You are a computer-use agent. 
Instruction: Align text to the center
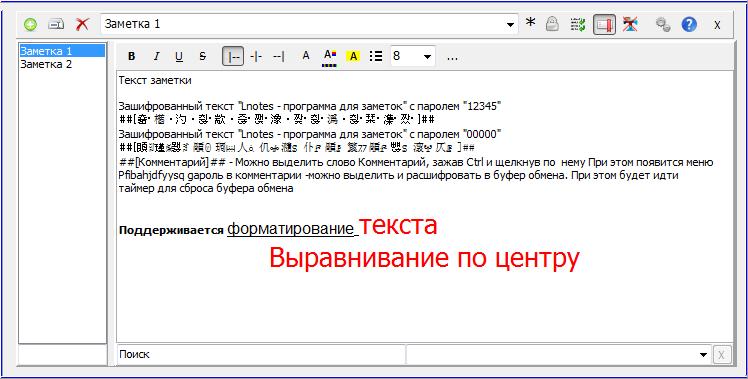tap(256, 56)
